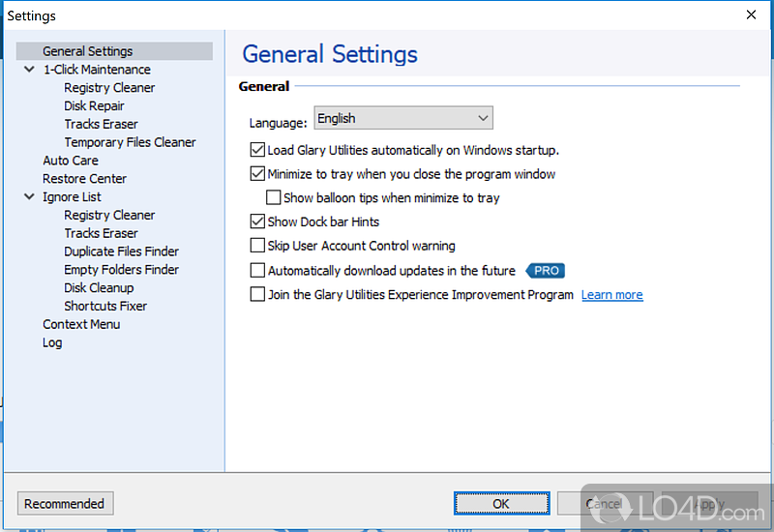Viewport: 774px width, 532px height.
Task: Close the Settings window
Action: pos(751,15)
